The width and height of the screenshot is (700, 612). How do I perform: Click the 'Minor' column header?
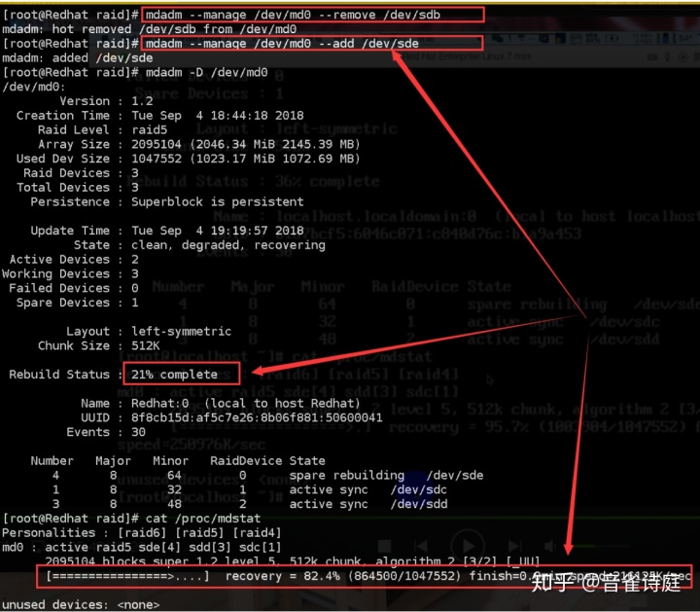(x=170, y=460)
